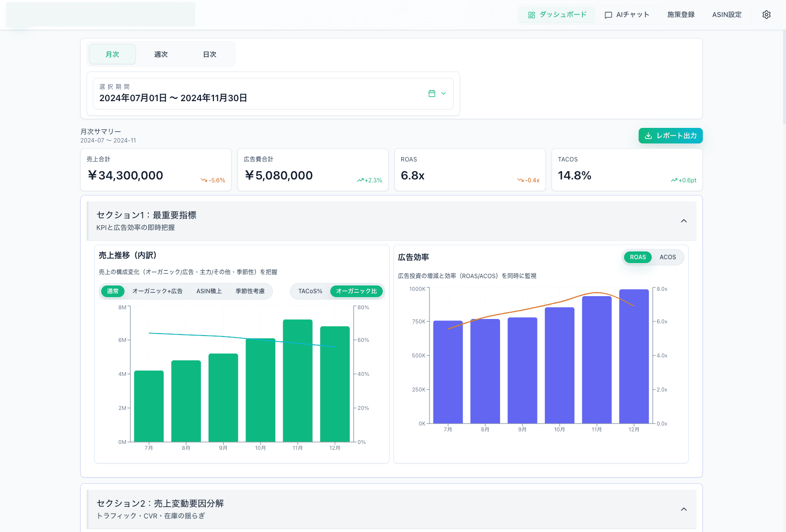Switch the ad efficiency chart to ACOS
The image size is (786, 532).
[668, 257]
